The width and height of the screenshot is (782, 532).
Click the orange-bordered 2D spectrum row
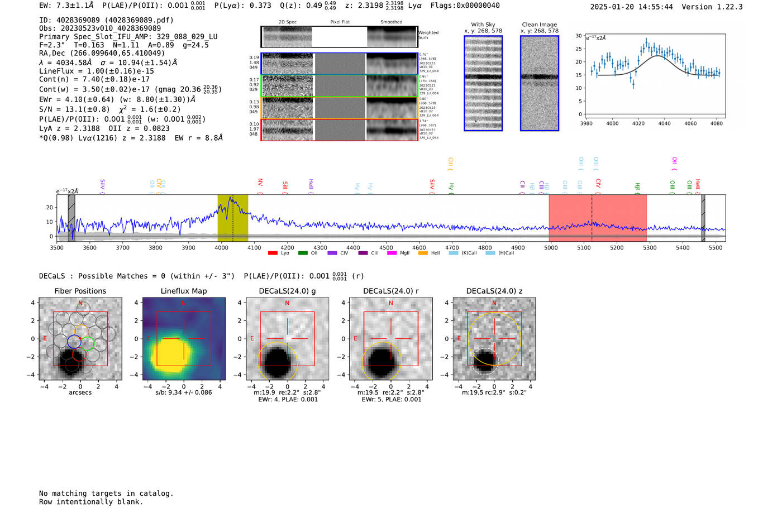point(340,108)
